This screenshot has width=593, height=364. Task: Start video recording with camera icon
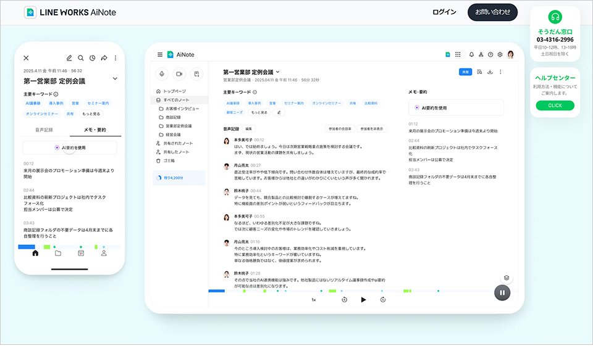(179, 74)
